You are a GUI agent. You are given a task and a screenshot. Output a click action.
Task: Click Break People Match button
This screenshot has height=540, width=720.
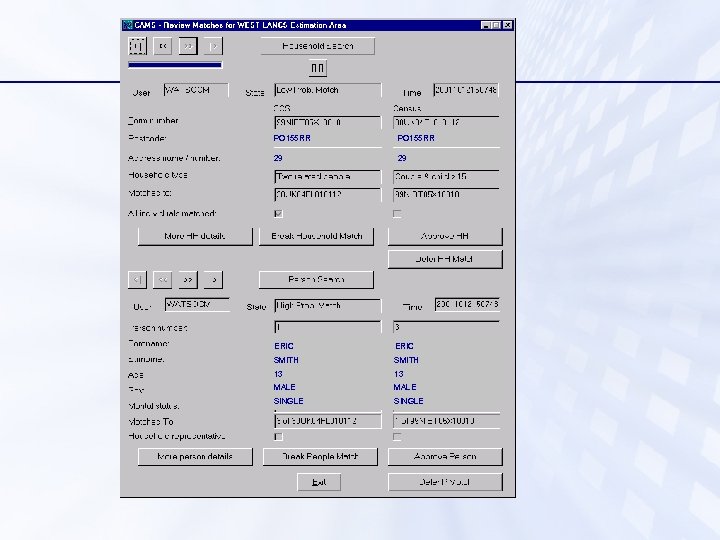[320, 456]
